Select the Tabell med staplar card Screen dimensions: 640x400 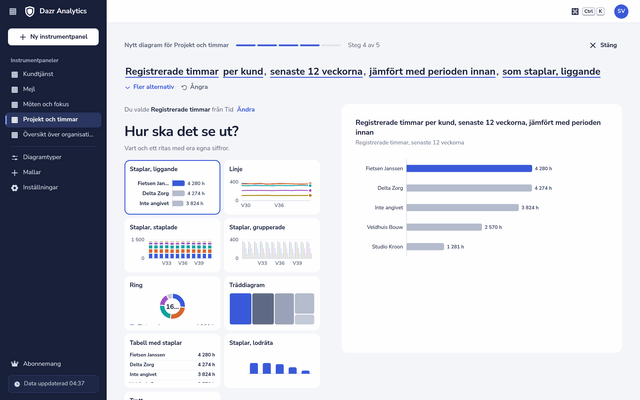tap(172, 361)
